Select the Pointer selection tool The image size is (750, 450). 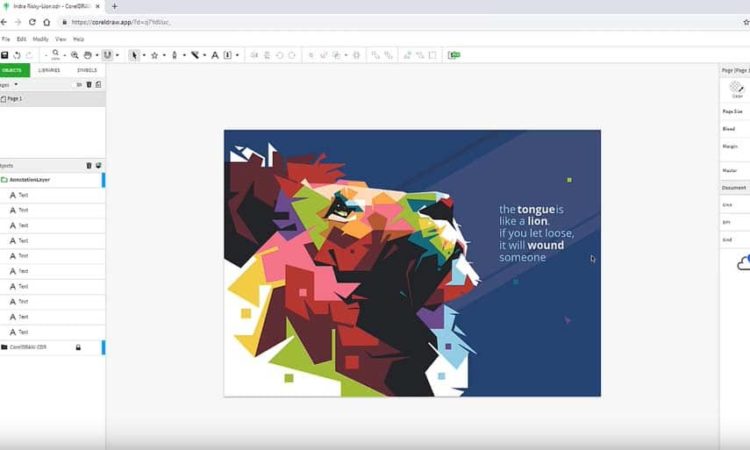point(134,55)
